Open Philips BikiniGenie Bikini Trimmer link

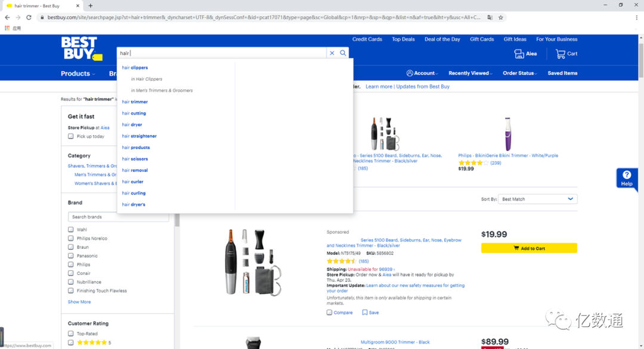click(x=508, y=155)
